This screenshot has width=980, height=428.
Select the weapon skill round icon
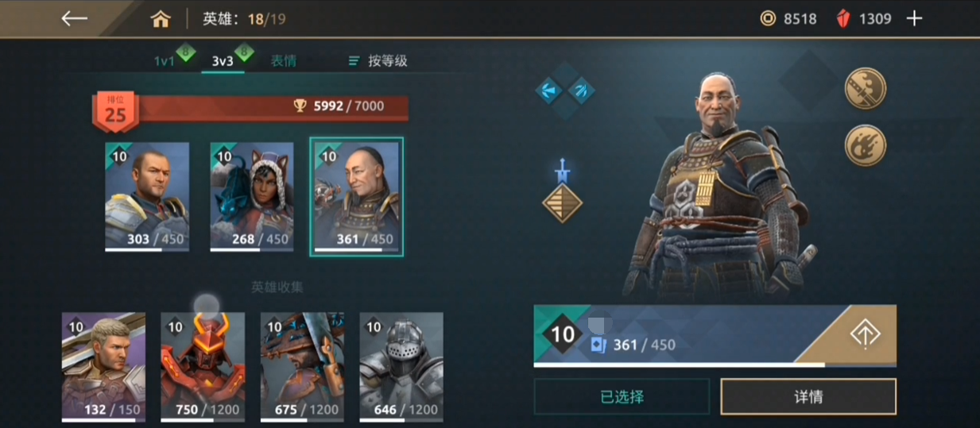click(x=865, y=88)
